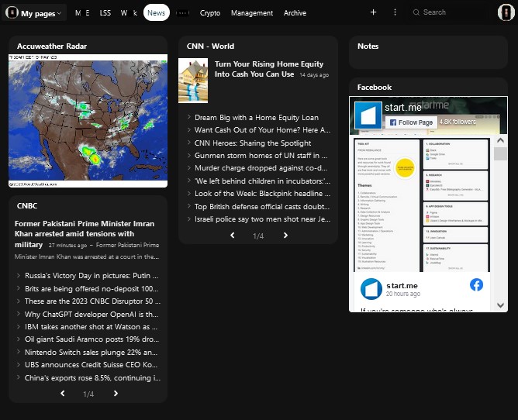Expand chevron beside 'Gunmen storm homes of UN staff'
This screenshot has width=518, height=420.
[x=189, y=155]
